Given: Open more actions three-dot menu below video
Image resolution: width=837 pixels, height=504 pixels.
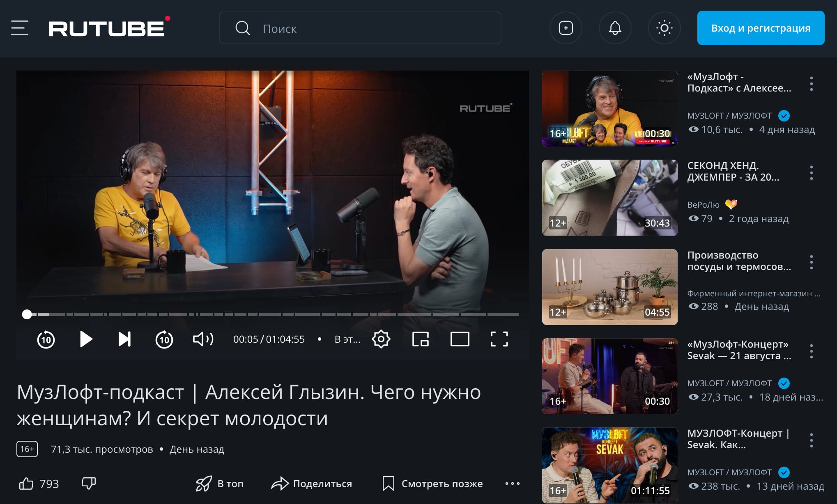Looking at the screenshot, I should (512, 484).
